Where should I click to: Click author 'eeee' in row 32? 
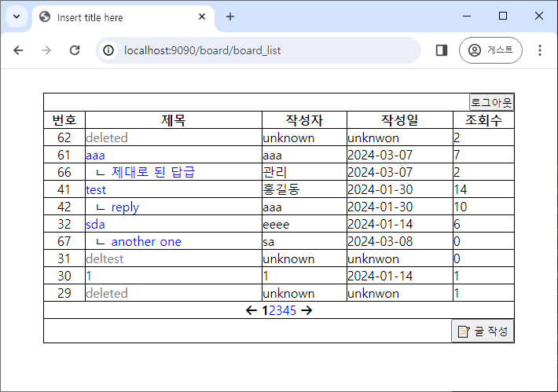pos(276,225)
